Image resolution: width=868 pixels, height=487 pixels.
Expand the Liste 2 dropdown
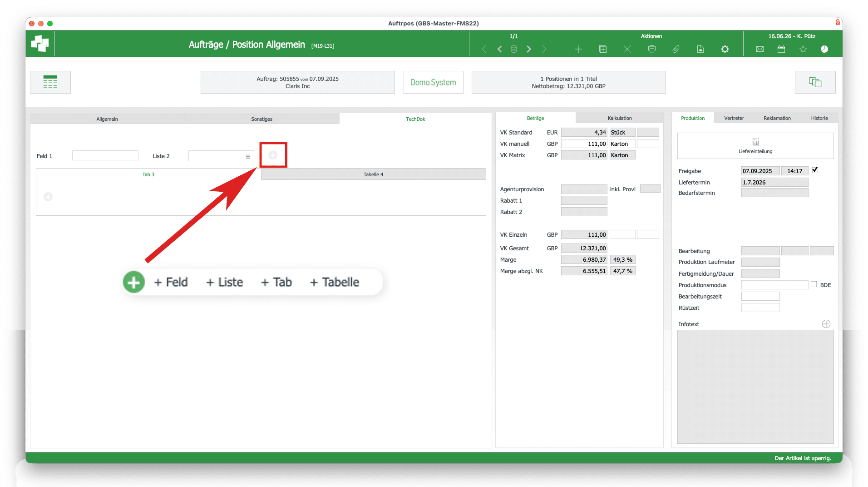[x=248, y=156]
